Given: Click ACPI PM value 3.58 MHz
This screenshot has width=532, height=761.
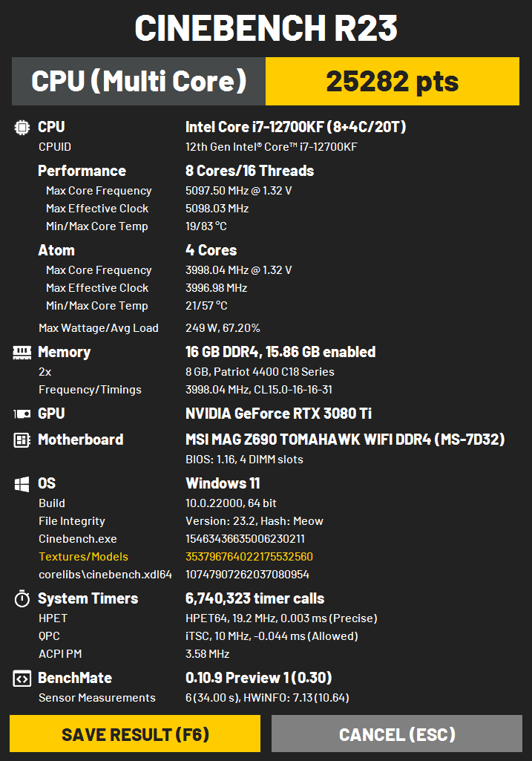Looking at the screenshot, I should tap(207, 654).
